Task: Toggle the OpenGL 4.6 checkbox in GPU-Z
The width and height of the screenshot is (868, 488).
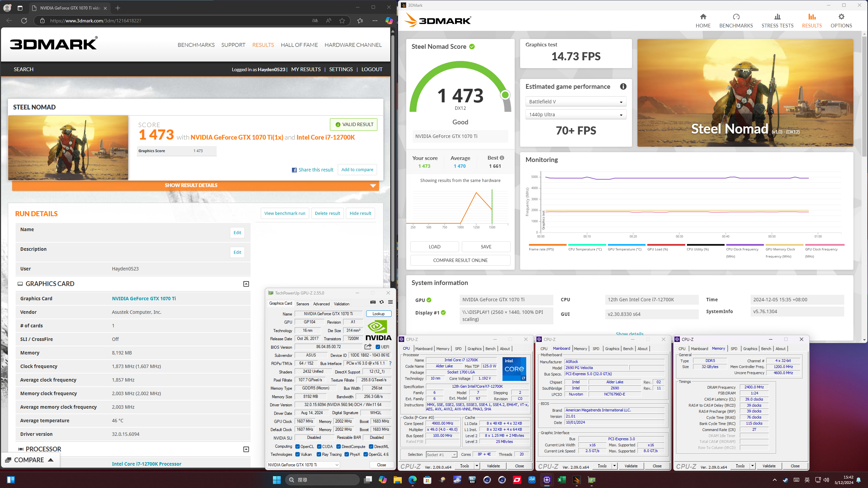Action: click(x=366, y=454)
